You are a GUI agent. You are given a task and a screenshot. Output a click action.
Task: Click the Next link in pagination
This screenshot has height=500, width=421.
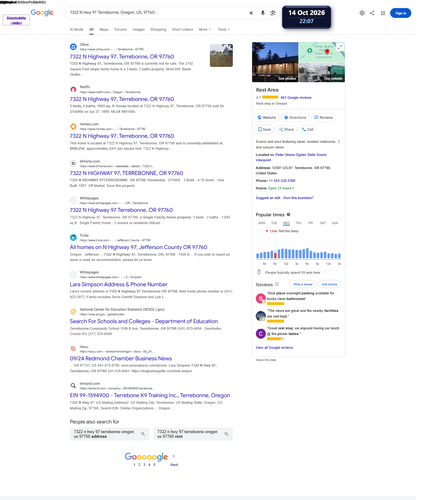click(174, 465)
